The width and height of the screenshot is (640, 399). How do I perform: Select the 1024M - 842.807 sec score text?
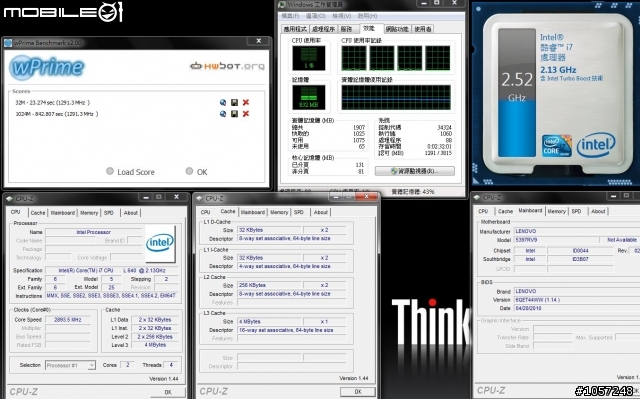[57, 114]
